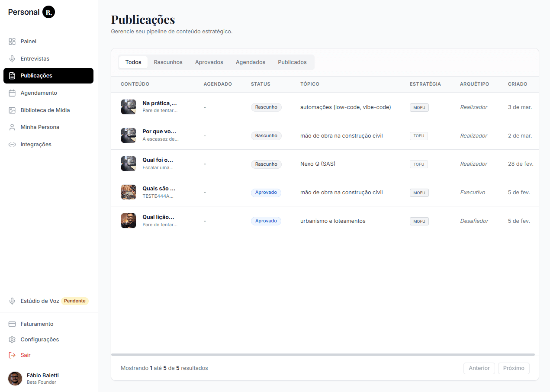Screen dimensions: 550x392
Task: Click the Faturamento credit card icon
Action: click(x=12, y=324)
